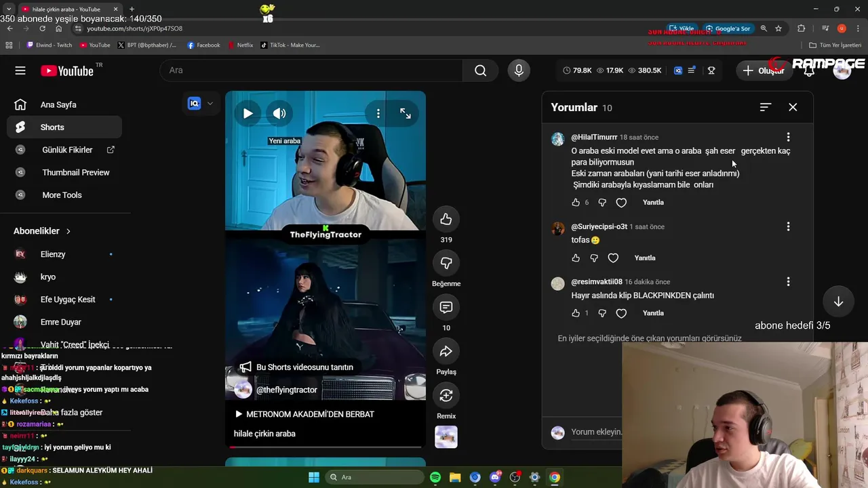Heart the @resimvaktii08 comment
This screenshot has width=868, height=488.
pos(621,313)
